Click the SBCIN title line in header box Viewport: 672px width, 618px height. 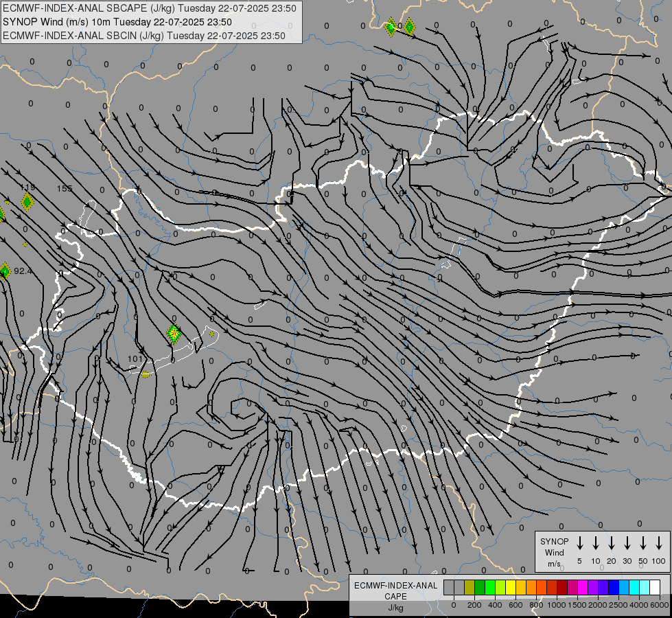point(144,36)
